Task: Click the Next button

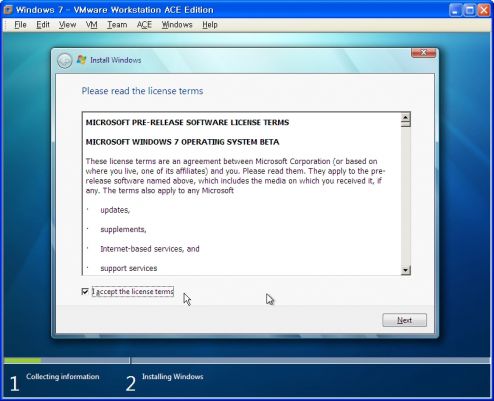Action: (404, 320)
